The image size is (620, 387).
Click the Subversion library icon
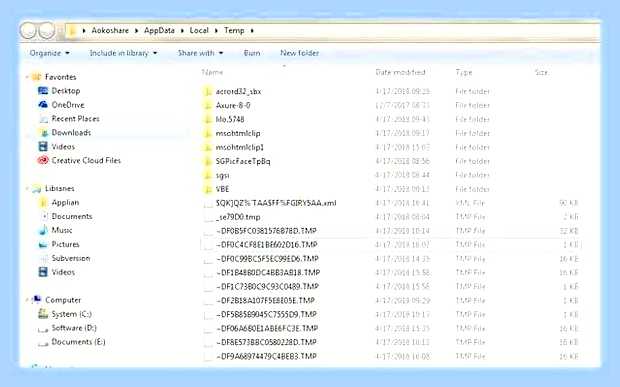pos(43,259)
